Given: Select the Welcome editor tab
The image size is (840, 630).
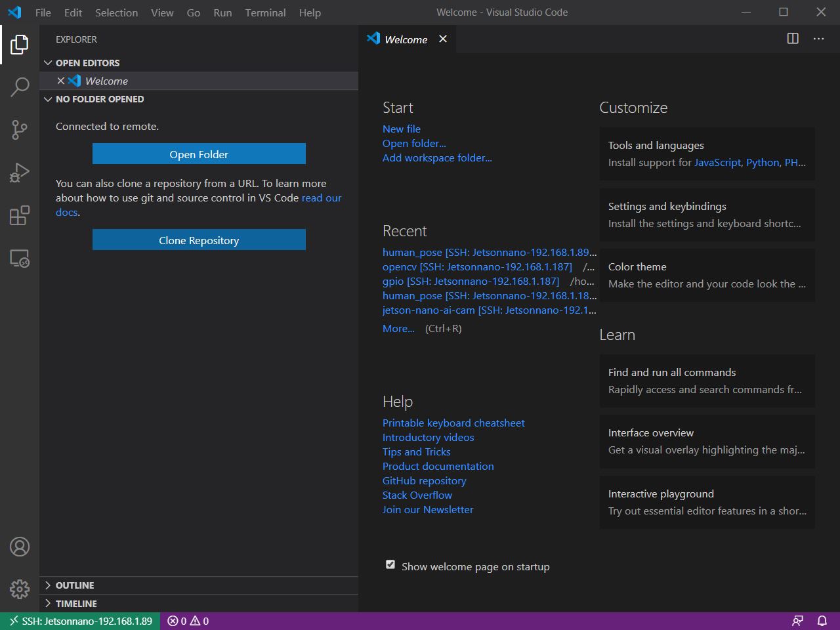Looking at the screenshot, I should (x=406, y=39).
